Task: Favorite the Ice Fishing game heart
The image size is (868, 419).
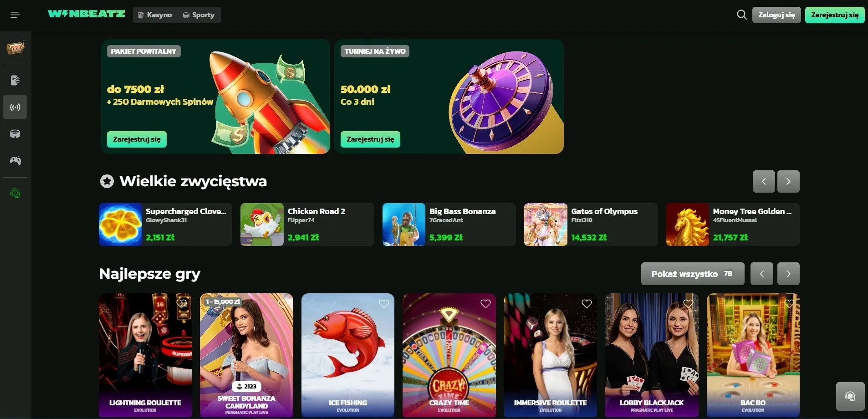Action: point(384,304)
